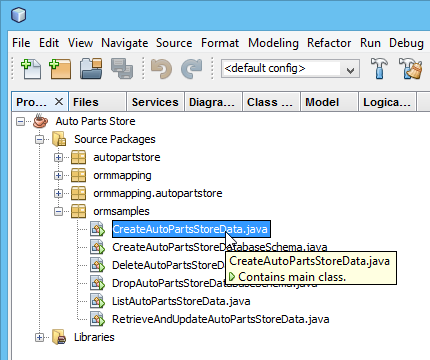Select RetrieveAndUpdateAutoPartsStoreData.java in tree

pos(221,319)
